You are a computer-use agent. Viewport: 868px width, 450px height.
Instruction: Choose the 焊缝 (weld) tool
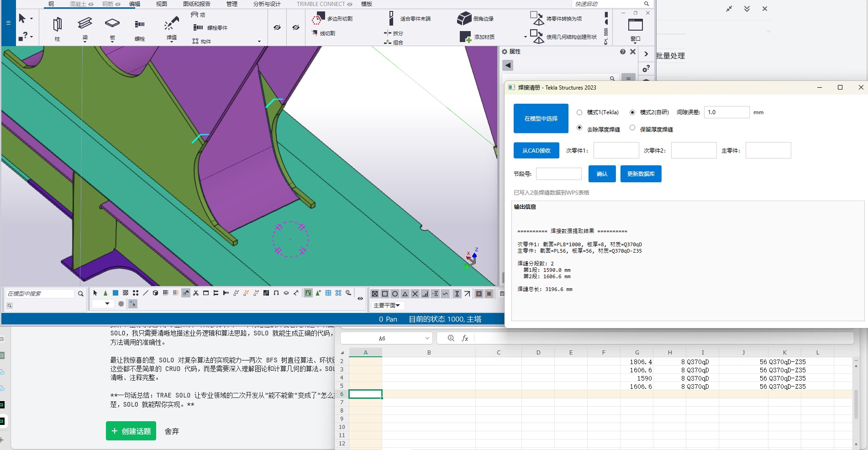pos(171,24)
